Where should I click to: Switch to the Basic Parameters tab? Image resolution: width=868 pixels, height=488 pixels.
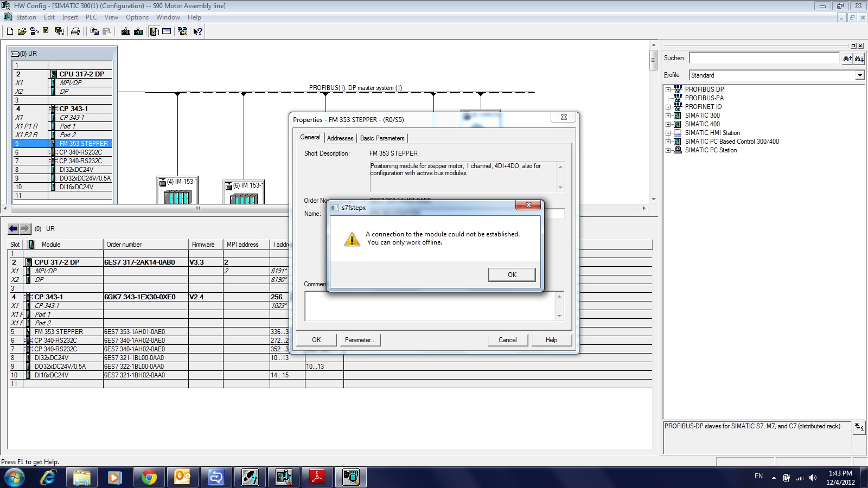[x=382, y=138]
